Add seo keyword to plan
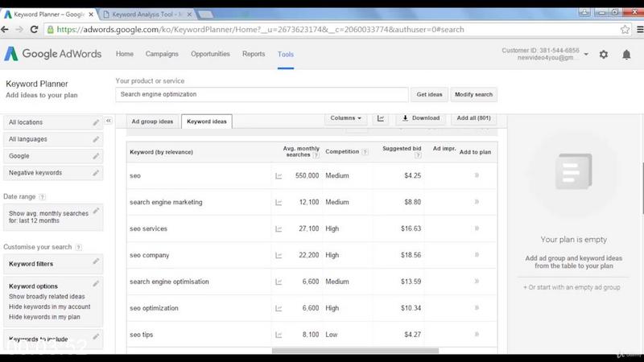Screen dimensions: 644x362 [477, 175]
